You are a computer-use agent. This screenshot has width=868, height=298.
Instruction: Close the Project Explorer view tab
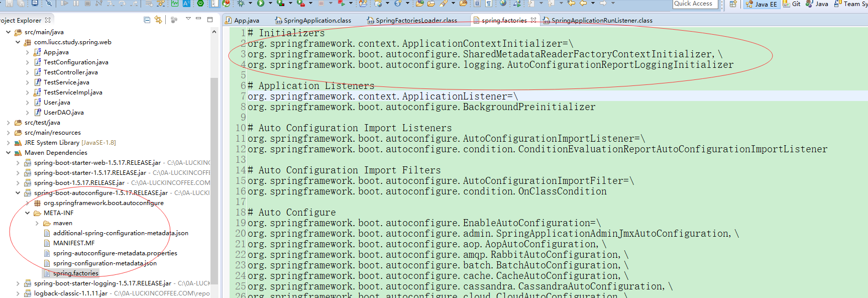pyautogui.click(x=48, y=20)
